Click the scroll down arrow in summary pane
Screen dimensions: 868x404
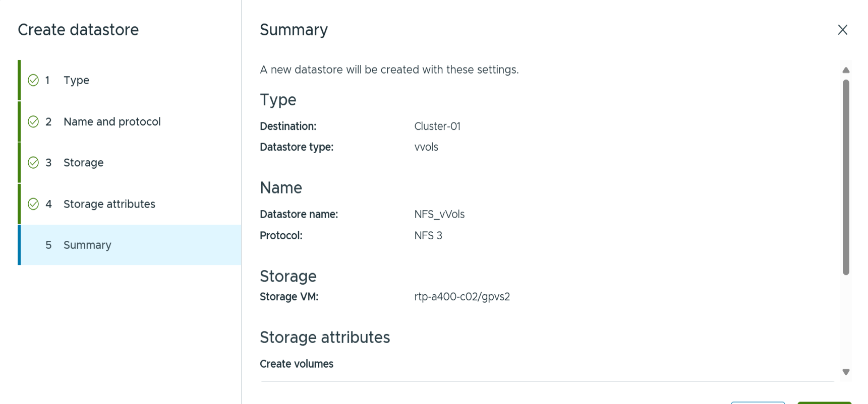(846, 372)
